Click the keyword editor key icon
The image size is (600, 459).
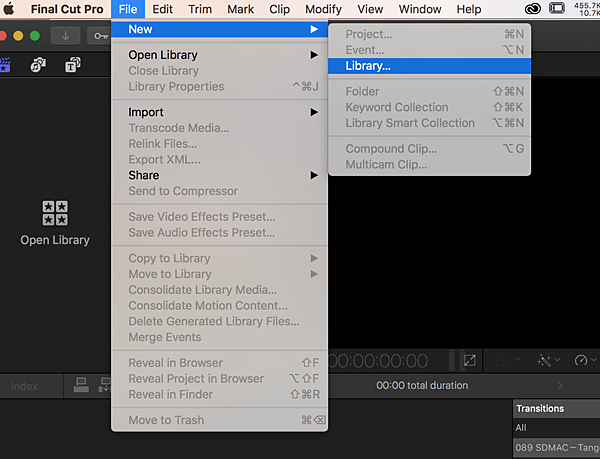(100, 36)
